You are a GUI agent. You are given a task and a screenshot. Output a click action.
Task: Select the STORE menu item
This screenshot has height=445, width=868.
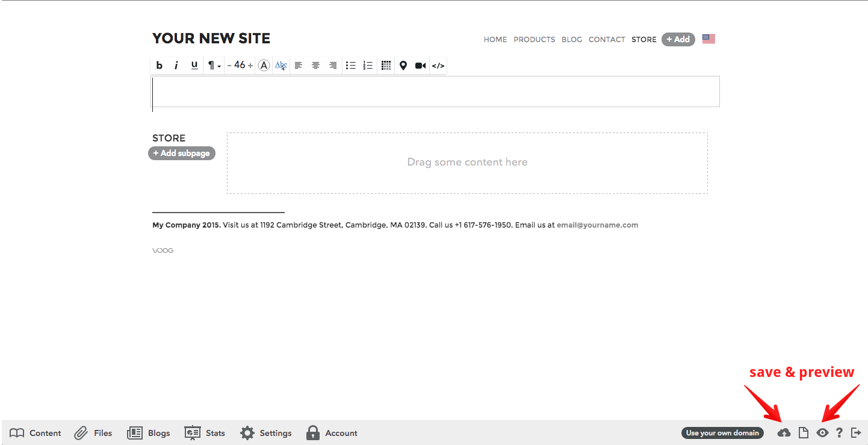pos(644,39)
